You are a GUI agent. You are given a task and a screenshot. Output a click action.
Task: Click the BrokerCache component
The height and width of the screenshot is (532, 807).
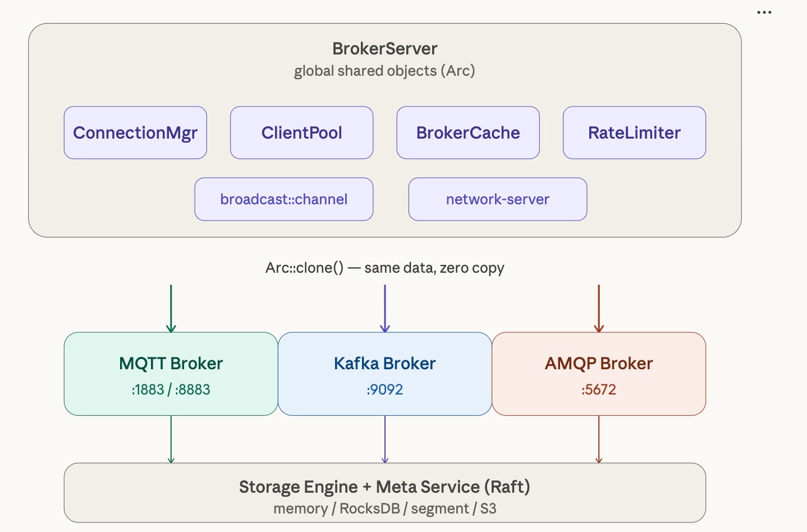click(468, 133)
